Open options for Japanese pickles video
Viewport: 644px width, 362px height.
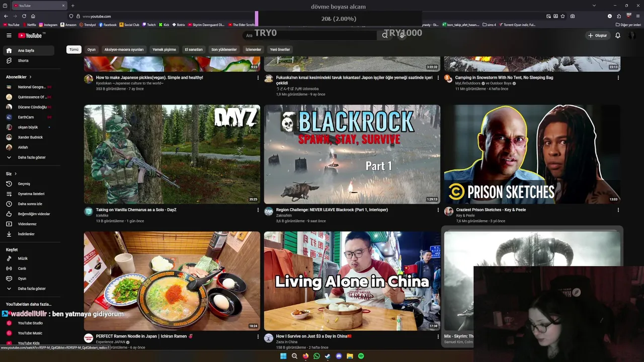point(258,77)
